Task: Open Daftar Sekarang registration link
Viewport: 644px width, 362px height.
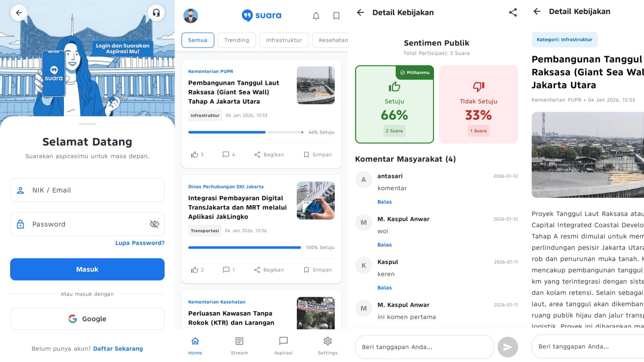Action: pyautogui.click(x=118, y=349)
